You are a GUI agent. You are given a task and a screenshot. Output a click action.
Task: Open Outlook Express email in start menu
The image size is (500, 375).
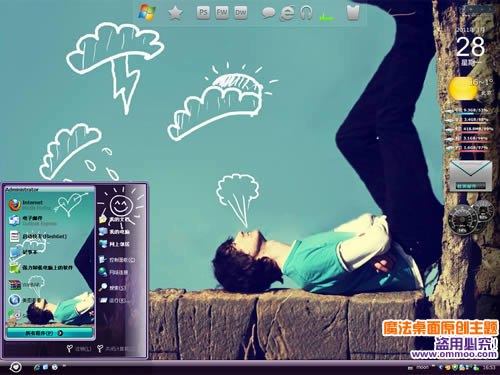pos(33,220)
